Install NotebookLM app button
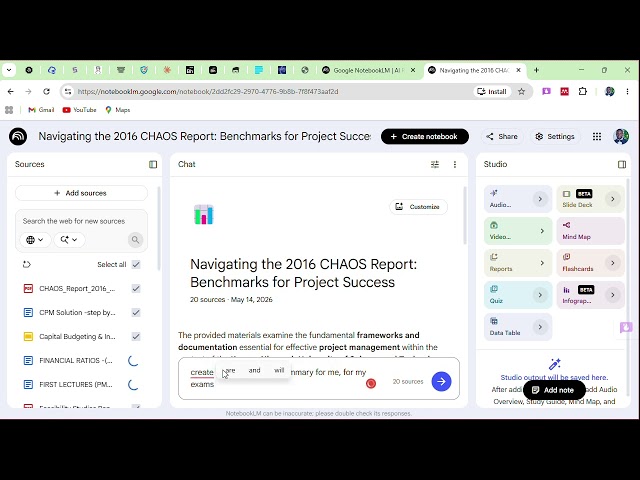This screenshot has height=480, width=640. (492, 91)
